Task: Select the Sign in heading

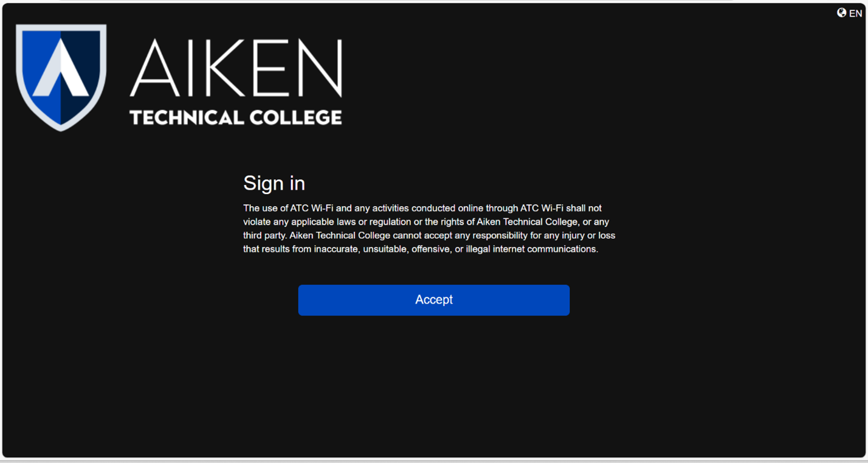Action: click(274, 183)
